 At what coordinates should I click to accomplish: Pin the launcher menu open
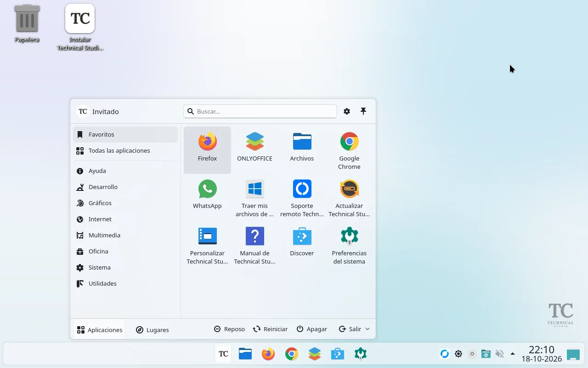click(x=363, y=111)
